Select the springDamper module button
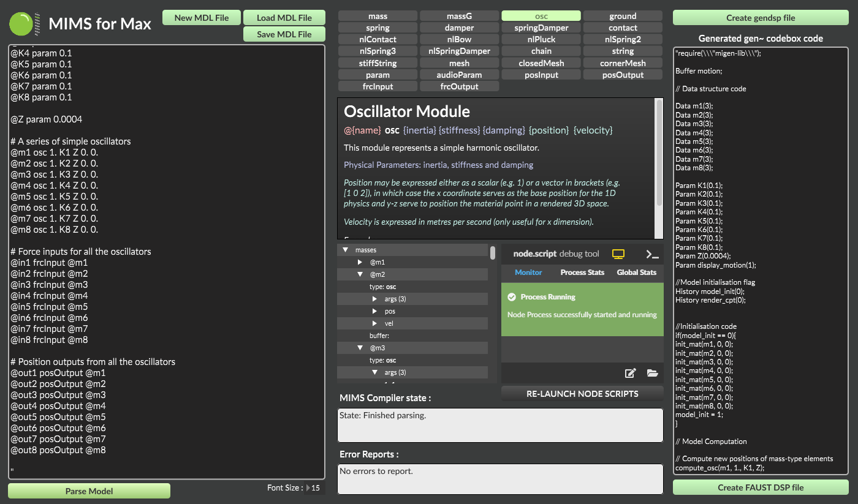The image size is (858, 504). pyautogui.click(x=541, y=28)
